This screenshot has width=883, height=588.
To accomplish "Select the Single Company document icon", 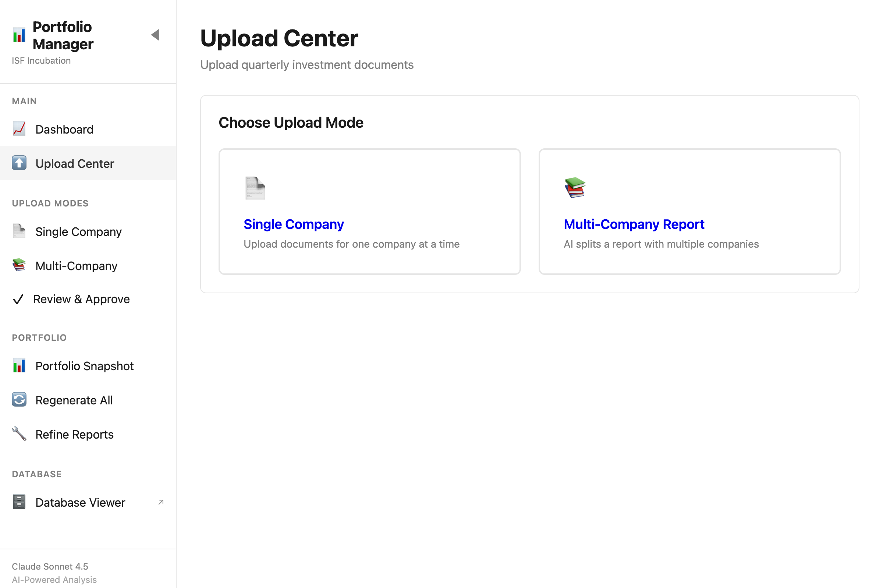I will (18, 231).
